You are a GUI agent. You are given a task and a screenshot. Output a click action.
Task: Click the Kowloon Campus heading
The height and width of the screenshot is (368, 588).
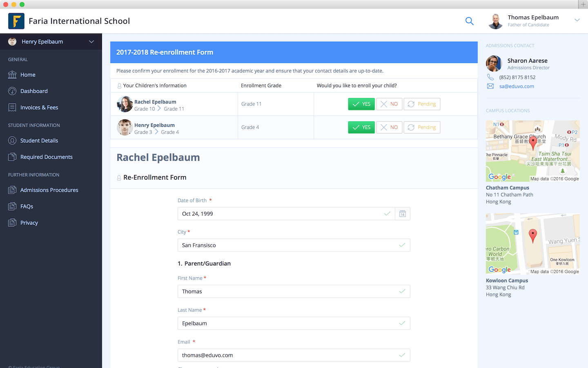click(x=507, y=280)
